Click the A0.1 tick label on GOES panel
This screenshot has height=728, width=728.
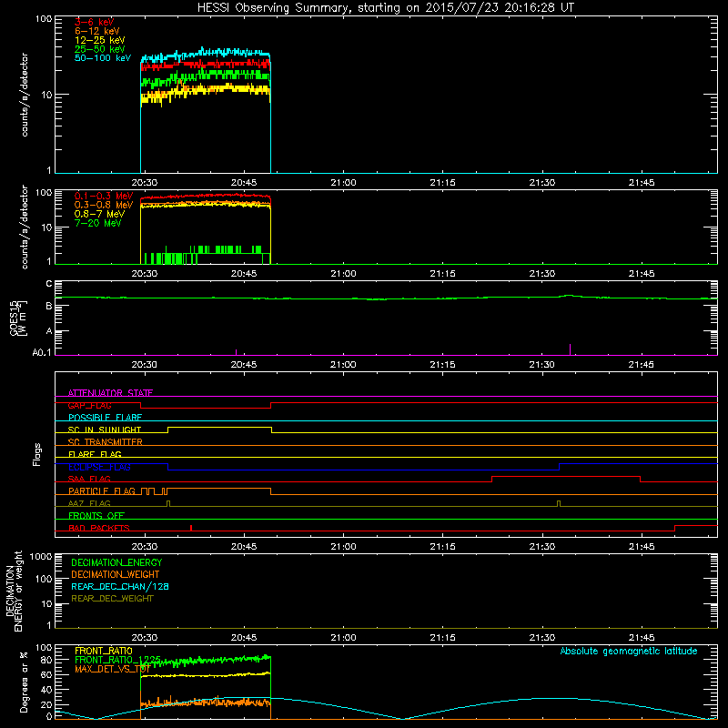pos(41,353)
